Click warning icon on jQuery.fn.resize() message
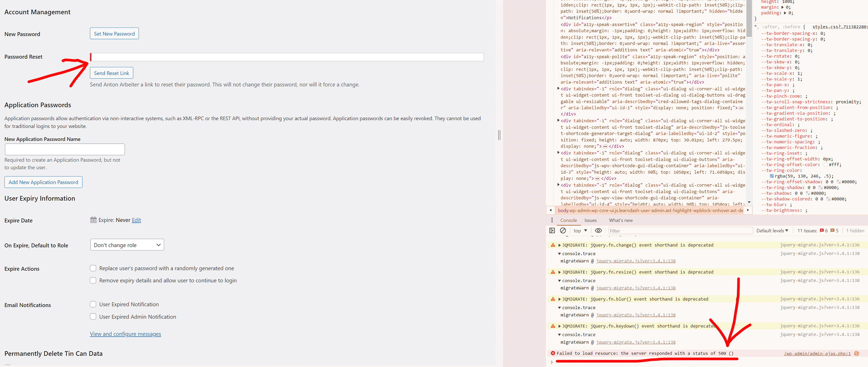 (553, 272)
